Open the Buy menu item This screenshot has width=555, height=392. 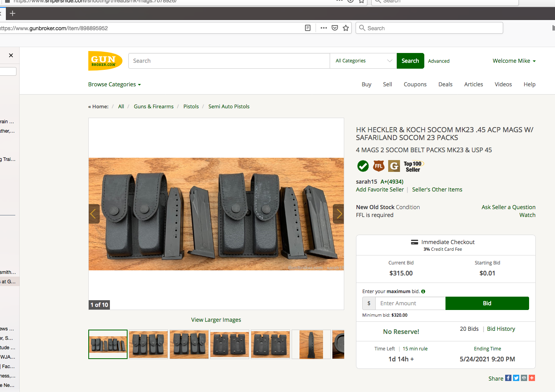pos(367,84)
